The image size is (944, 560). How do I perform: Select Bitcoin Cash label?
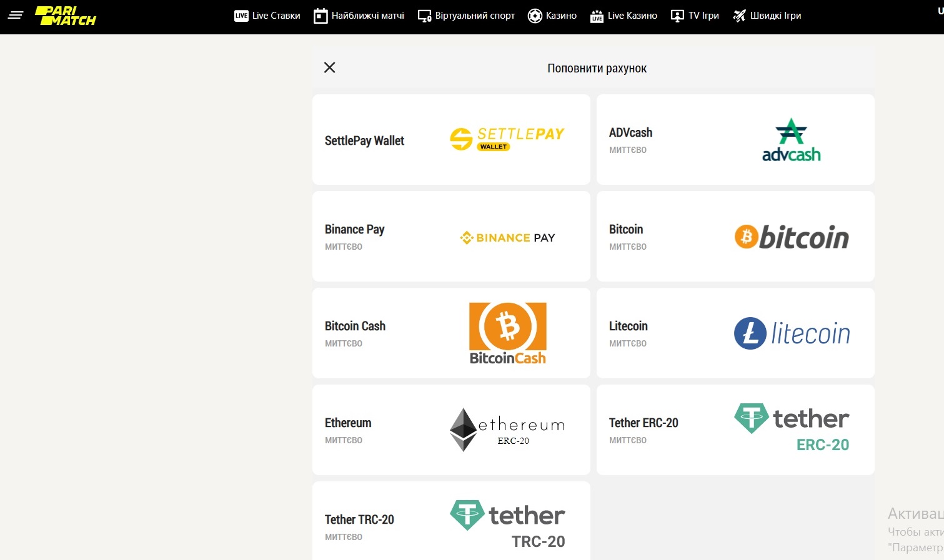(355, 326)
